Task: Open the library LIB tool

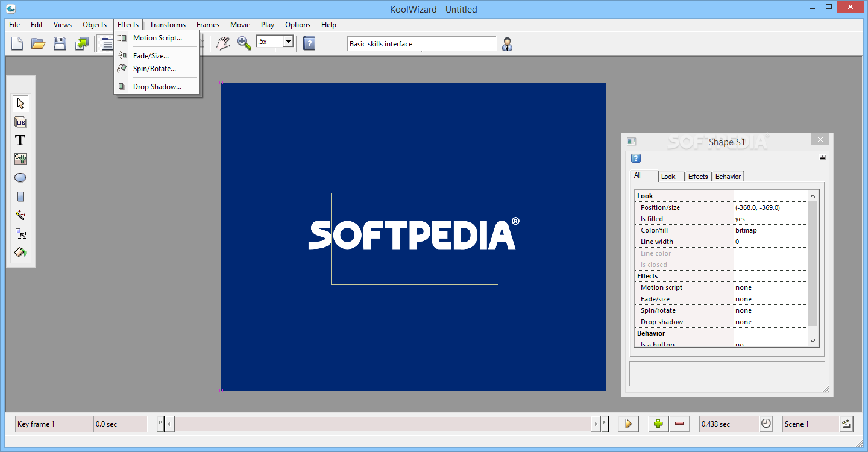Action: 20,122
